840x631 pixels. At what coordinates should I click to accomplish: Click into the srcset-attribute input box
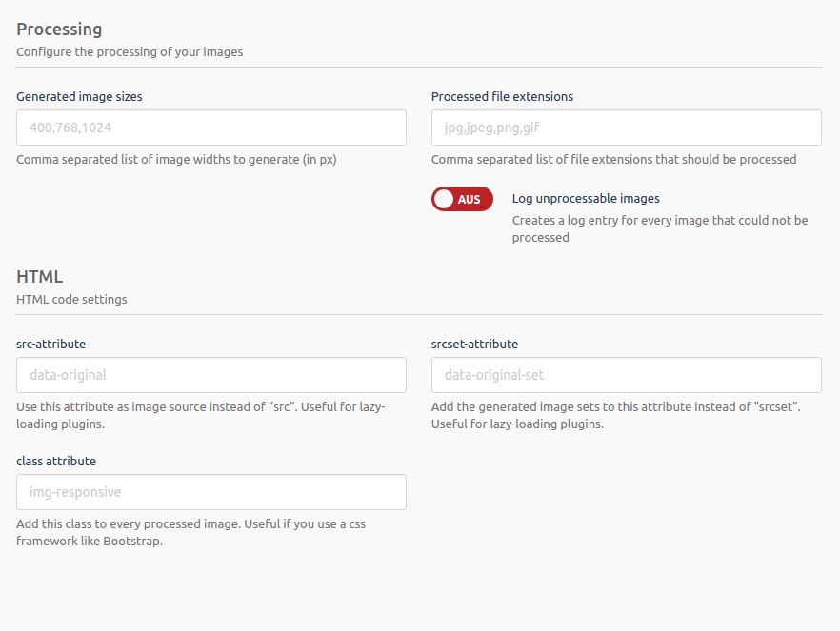[x=627, y=375]
